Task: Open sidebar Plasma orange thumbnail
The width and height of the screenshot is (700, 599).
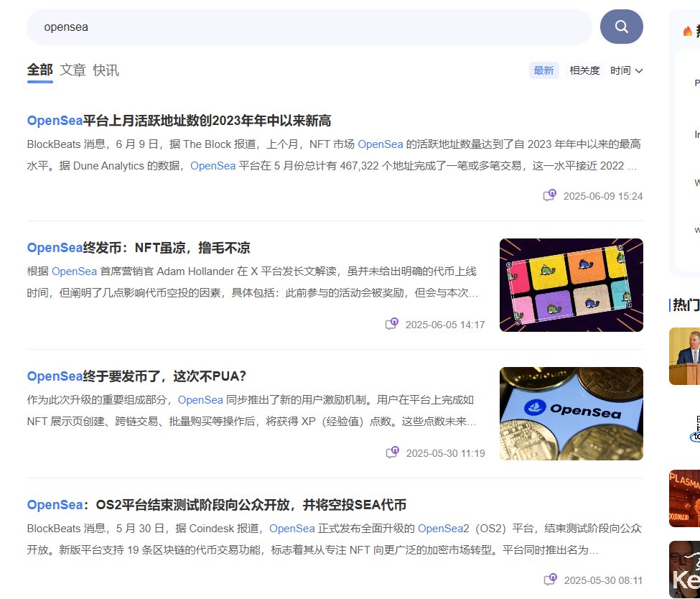Action: [684, 498]
